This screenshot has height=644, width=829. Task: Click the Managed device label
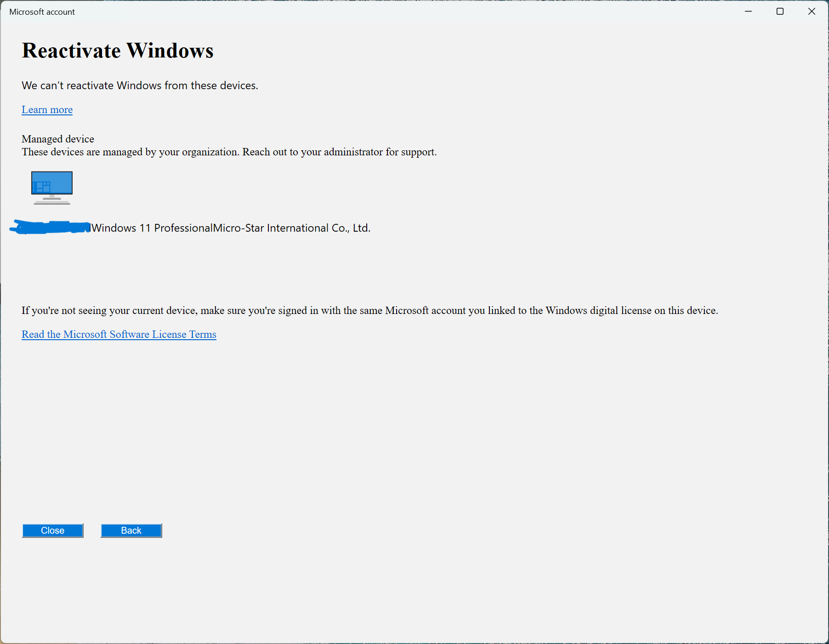coord(58,139)
